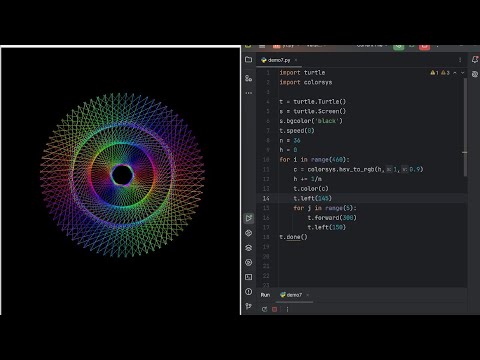Open the Services layers icon

(249, 248)
